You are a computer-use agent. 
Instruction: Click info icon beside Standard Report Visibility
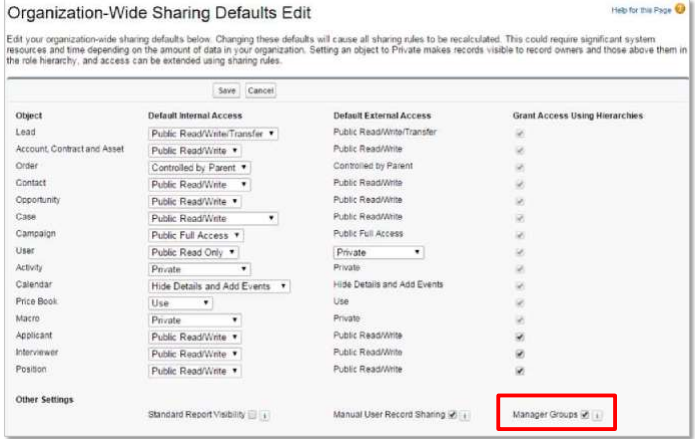point(265,414)
